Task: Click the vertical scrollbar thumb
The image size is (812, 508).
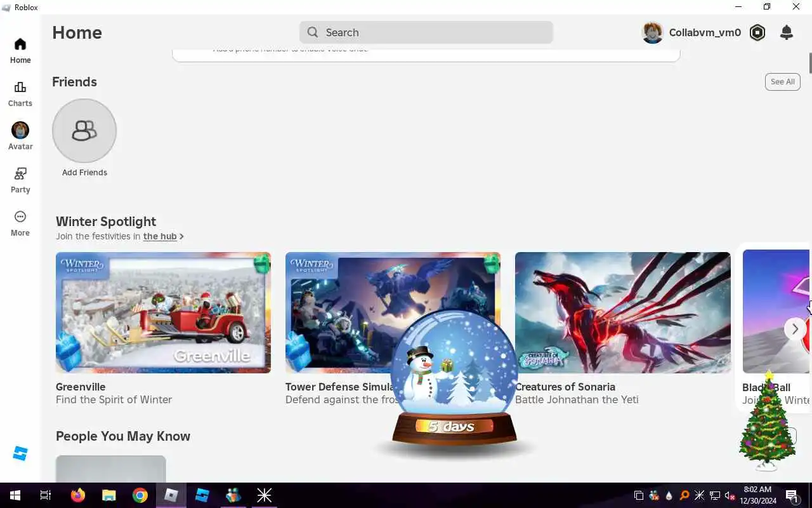Action: (x=809, y=63)
